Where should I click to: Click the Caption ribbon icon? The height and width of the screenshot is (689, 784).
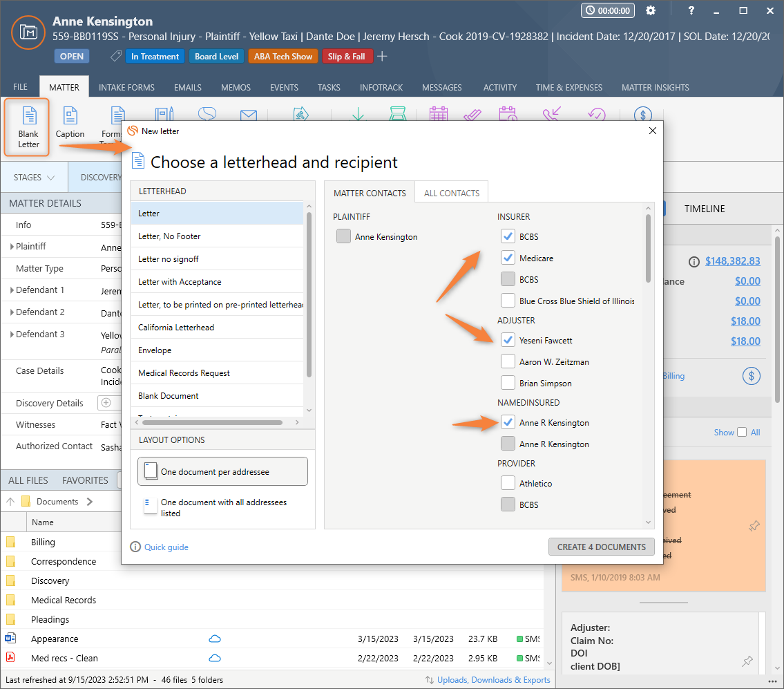[x=70, y=122]
